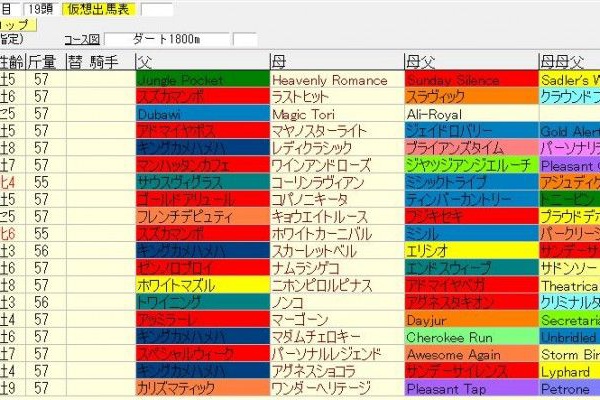Select the red Sunday Silence cell
The image size is (600, 400).
(x=470, y=79)
